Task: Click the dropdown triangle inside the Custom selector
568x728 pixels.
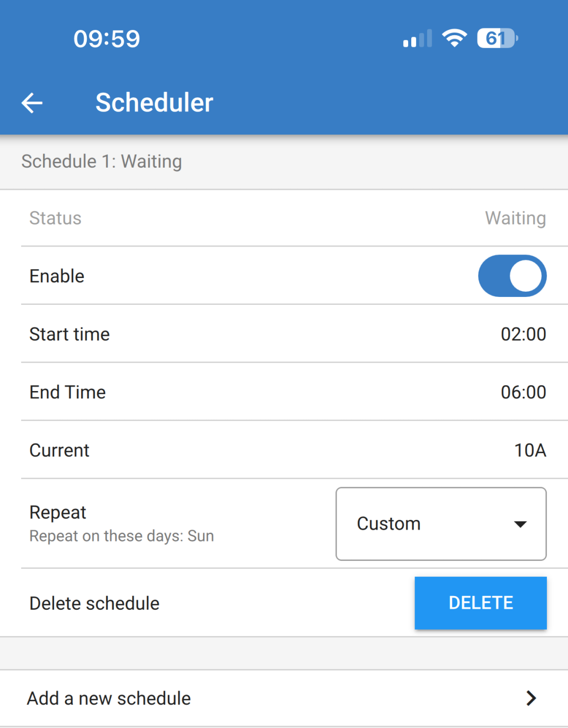Action: tap(520, 524)
